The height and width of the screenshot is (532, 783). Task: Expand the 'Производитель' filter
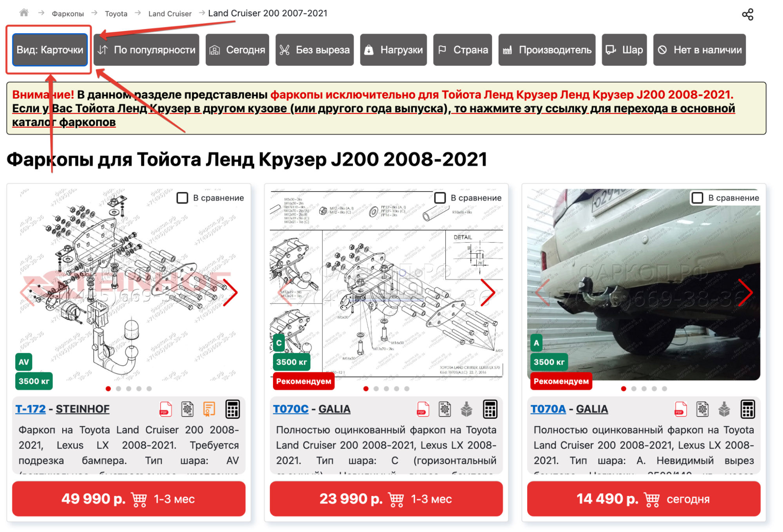pos(547,50)
